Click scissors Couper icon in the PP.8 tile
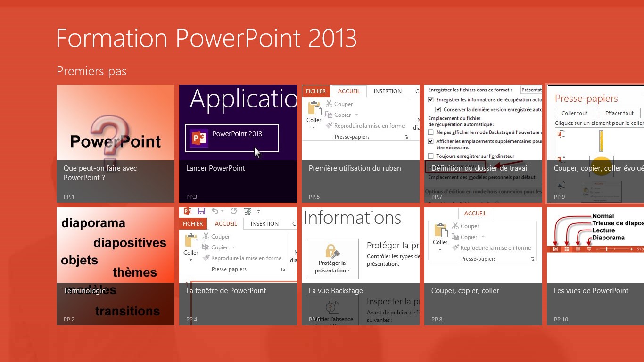644x362 pixels. pyautogui.click(x=455, y=226)
